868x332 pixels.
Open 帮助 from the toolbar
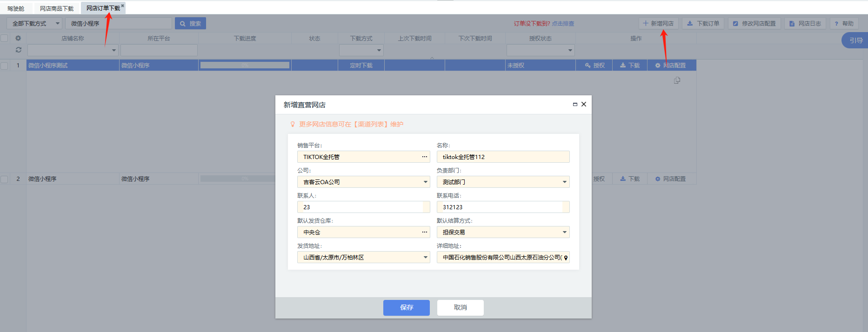pos(844,23)
